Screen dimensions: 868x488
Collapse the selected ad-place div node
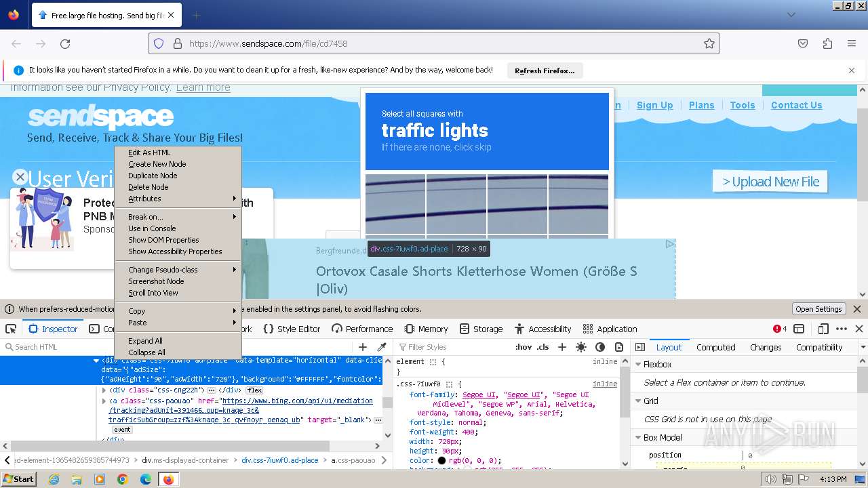click(96, 361)
